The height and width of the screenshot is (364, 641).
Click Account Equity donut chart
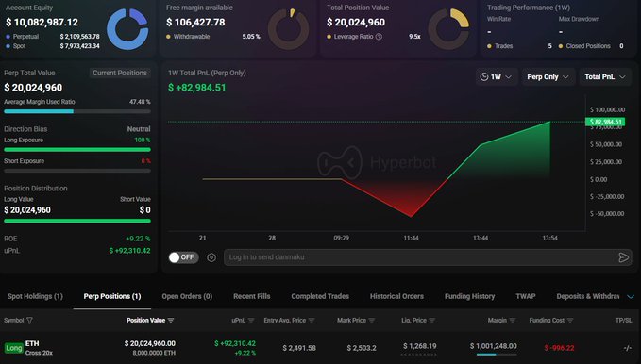pos(127,28)
